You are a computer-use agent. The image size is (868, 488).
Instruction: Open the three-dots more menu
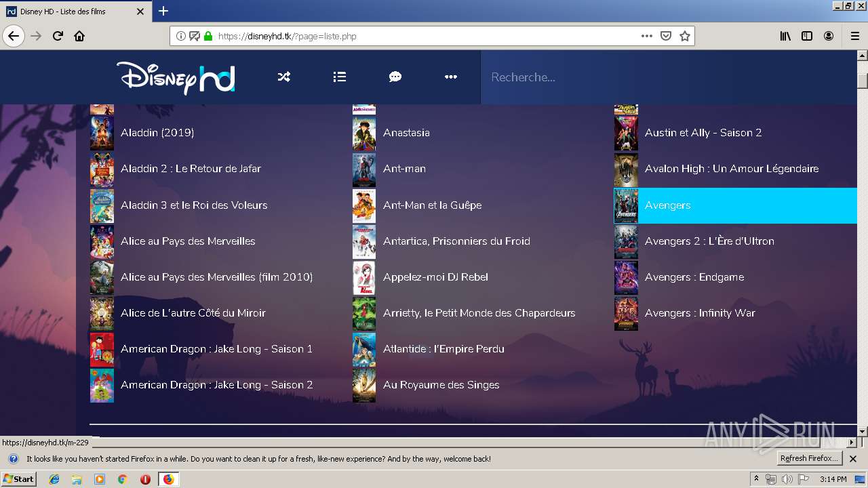point(451,77)
